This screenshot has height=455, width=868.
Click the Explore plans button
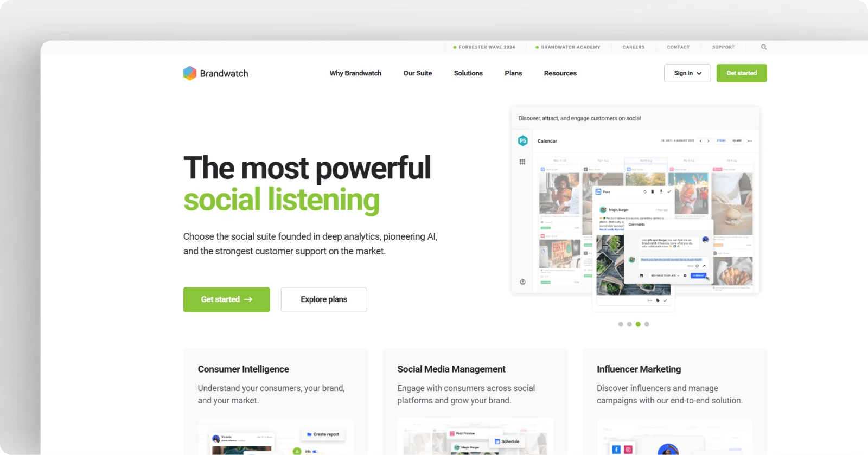[x=324, y=299]
